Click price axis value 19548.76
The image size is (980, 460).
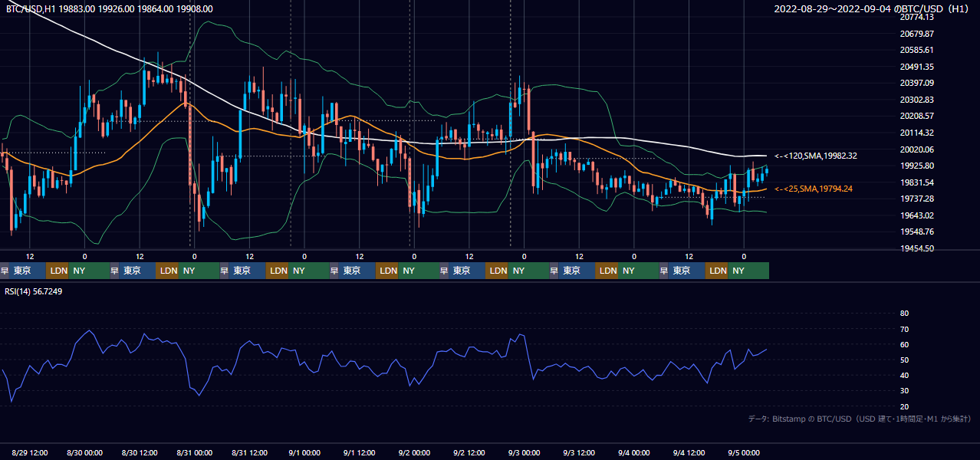click(916, 232)
